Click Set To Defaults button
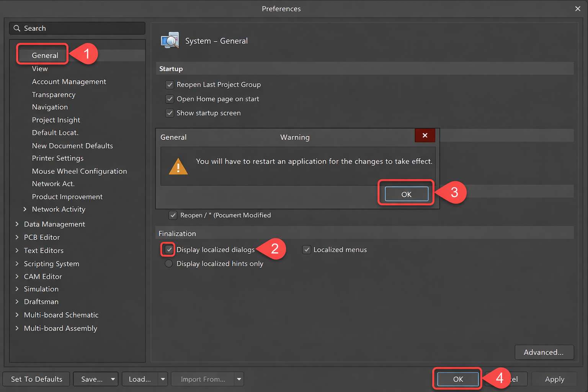Image resolution: width=588 pixels, height=392 pixels. pyautogui.click(x=36, y=379)
